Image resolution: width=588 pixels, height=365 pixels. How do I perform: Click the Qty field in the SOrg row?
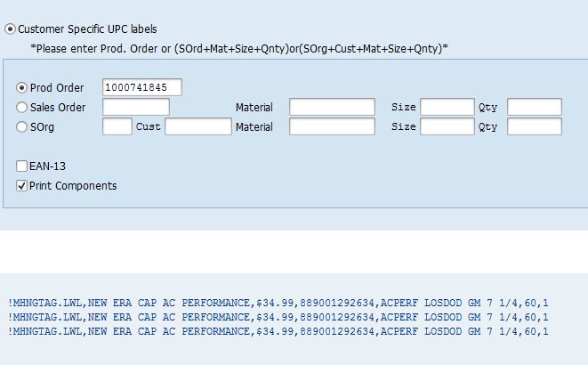point(534,126)
